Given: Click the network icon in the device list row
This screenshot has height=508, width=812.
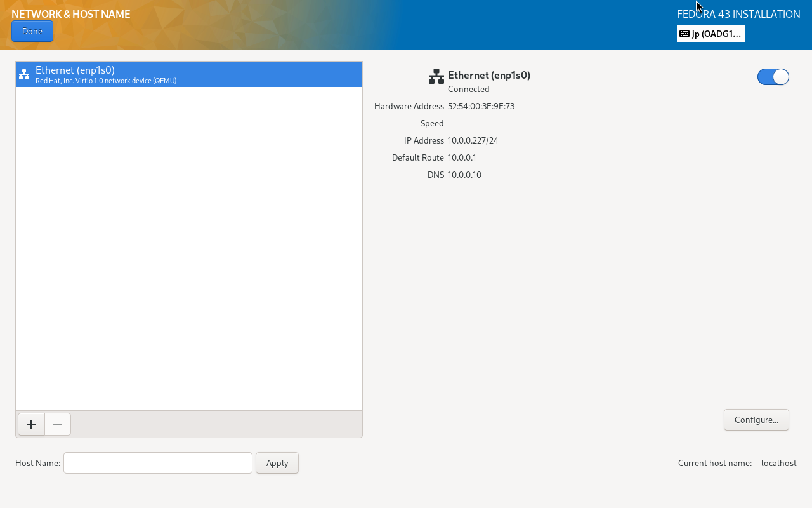Looking at the screenshot, I should click(24, 75).
